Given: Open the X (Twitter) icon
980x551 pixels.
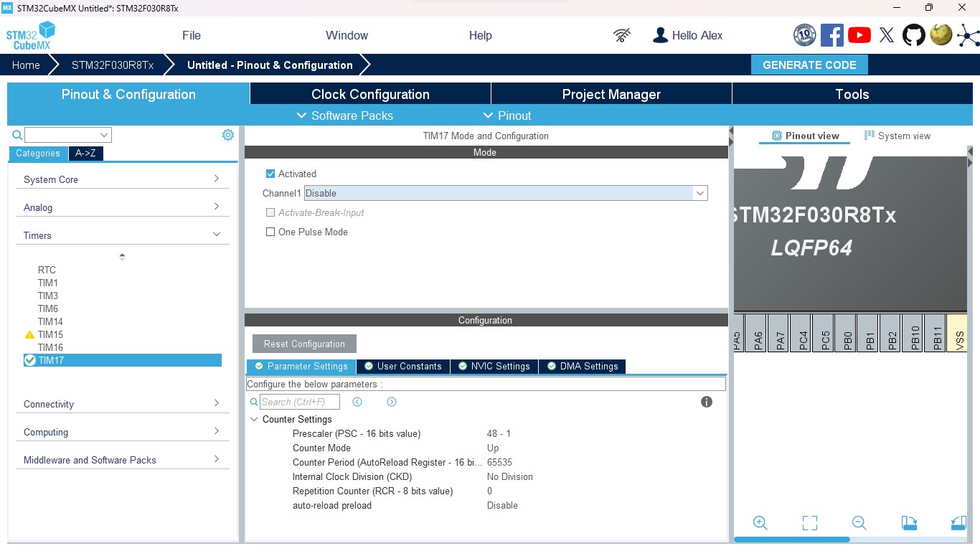Looking at the screenshot, I should pos(887,35).
